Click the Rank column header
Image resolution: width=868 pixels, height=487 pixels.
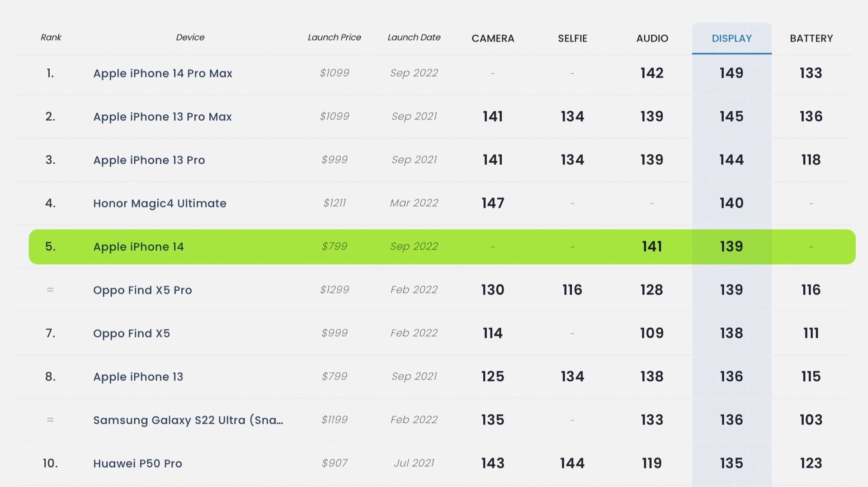point(51,38)
